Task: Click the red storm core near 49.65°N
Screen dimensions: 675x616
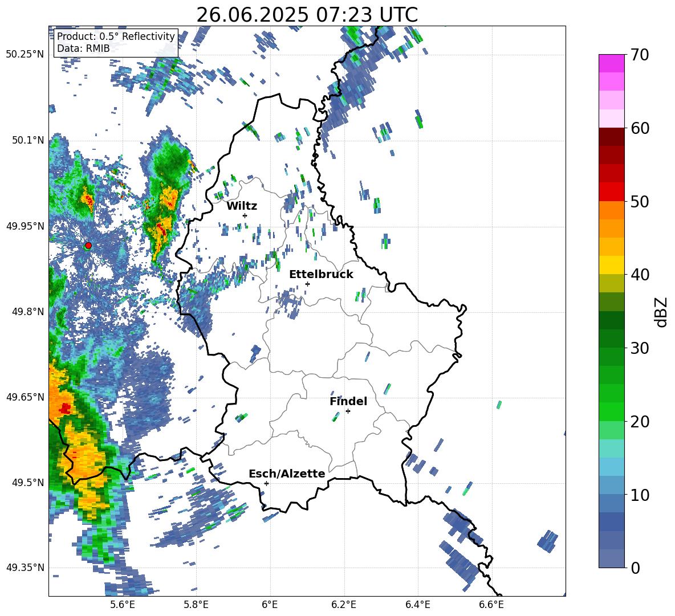Action: [x=65, y=408]
